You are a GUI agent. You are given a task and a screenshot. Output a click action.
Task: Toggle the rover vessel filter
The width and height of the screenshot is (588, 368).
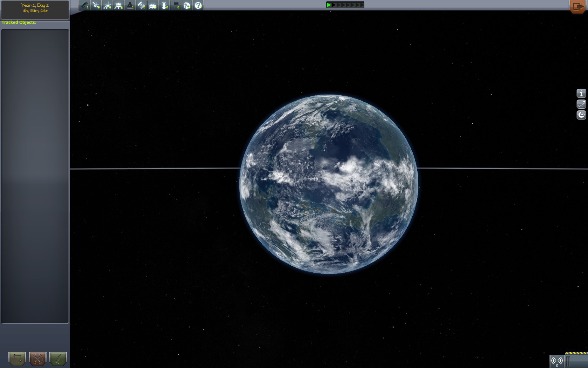107,6
